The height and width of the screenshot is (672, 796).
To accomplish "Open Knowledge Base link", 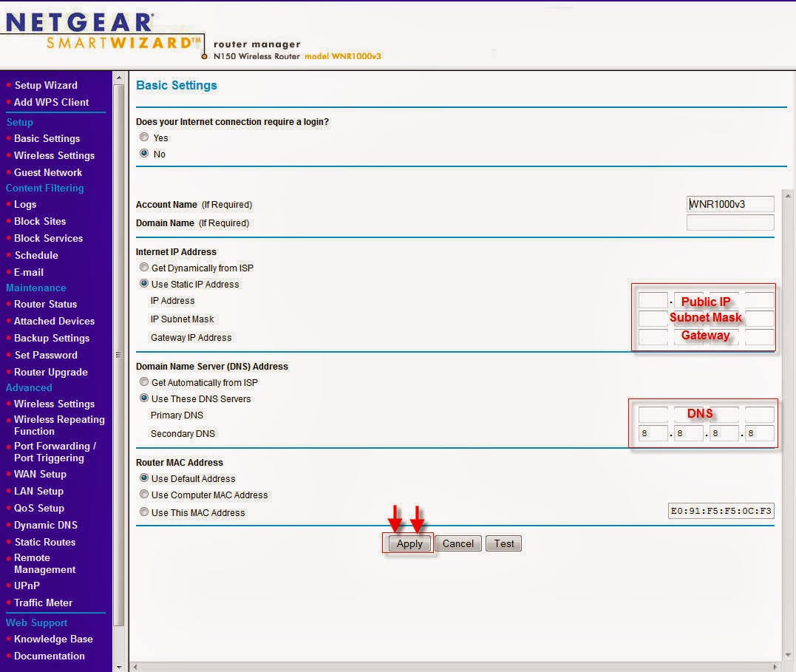I will tap(53, 639).
